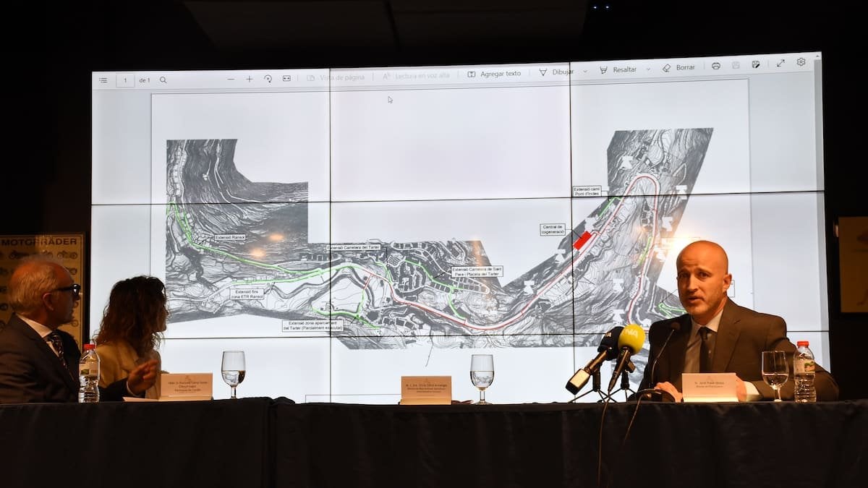Click the greyed-out save icon
This screenshot has height=488, width=868.
(736, 65)
